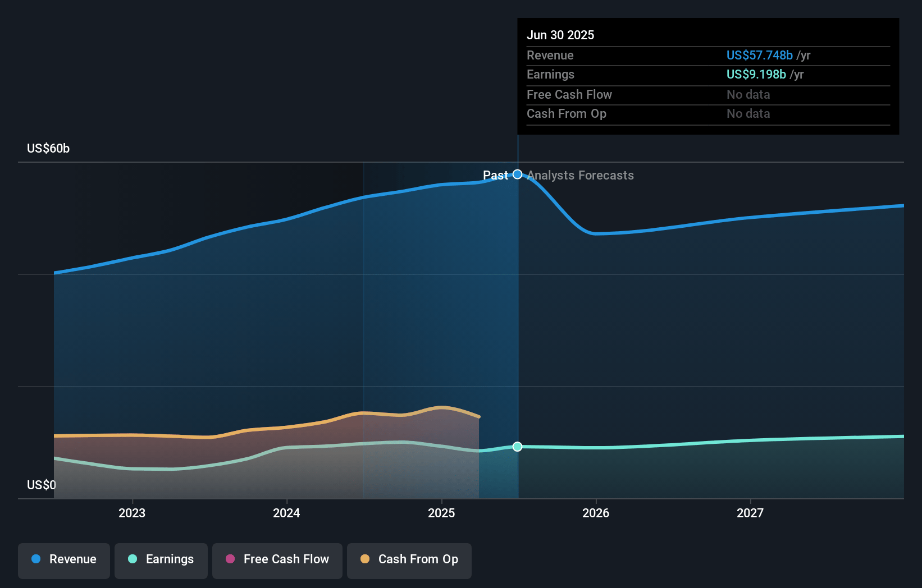922x588 pixels.
Task: Click the 'Past' label on chart
Action: point(495,175)
